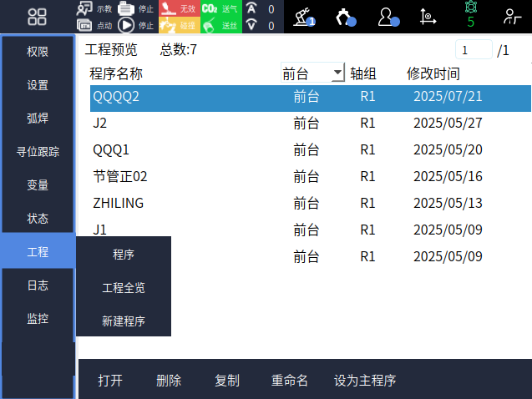The height and width of the screenshot is (399, 532).
Task: Toggle the wire feed (送丝) indicator
Action: (x=210, y=25)
